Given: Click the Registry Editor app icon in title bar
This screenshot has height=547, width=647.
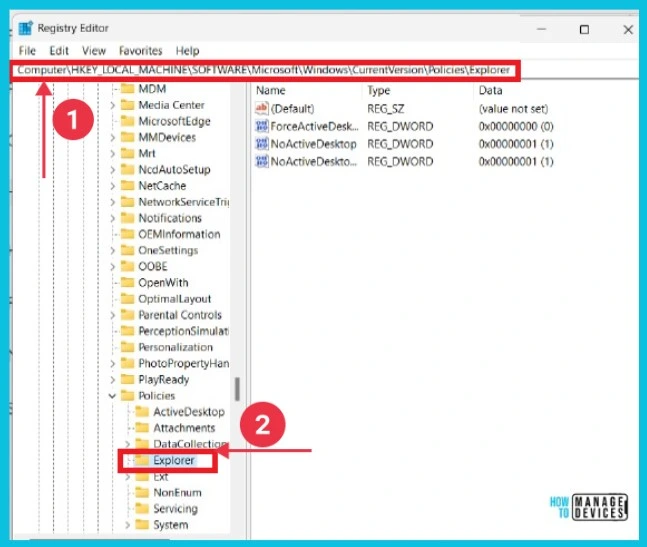Looking at the screenshot, I should [26, 28].
